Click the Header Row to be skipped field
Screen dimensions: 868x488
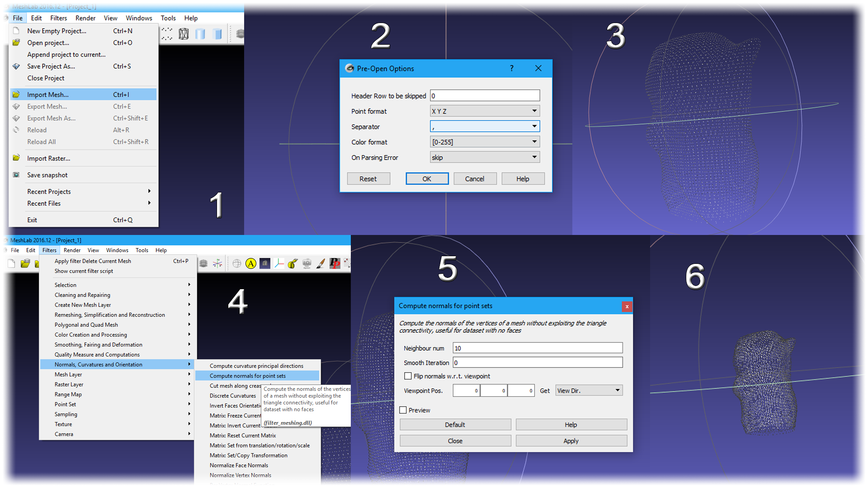(x=485, y=96)
